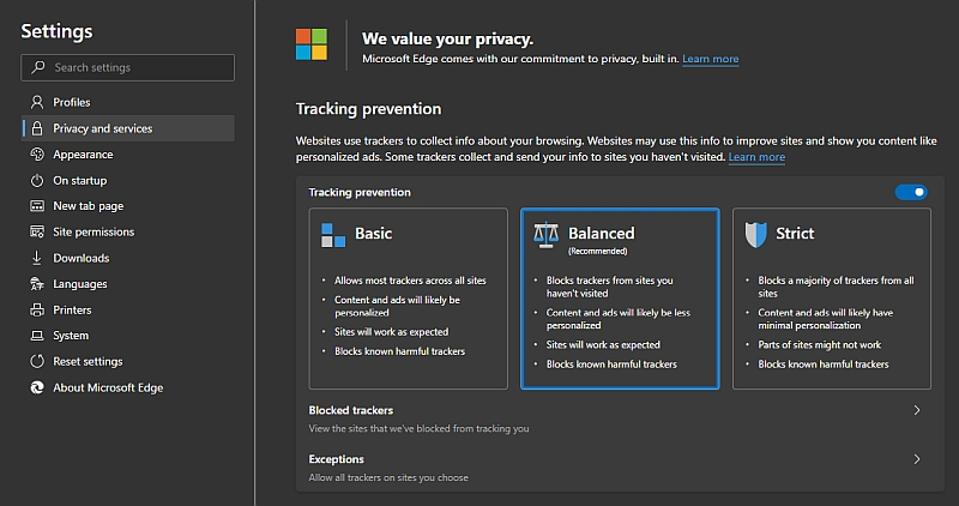The image size is (959, 506).
Task: Open Blocked trackers list
Action: [620, 419]
